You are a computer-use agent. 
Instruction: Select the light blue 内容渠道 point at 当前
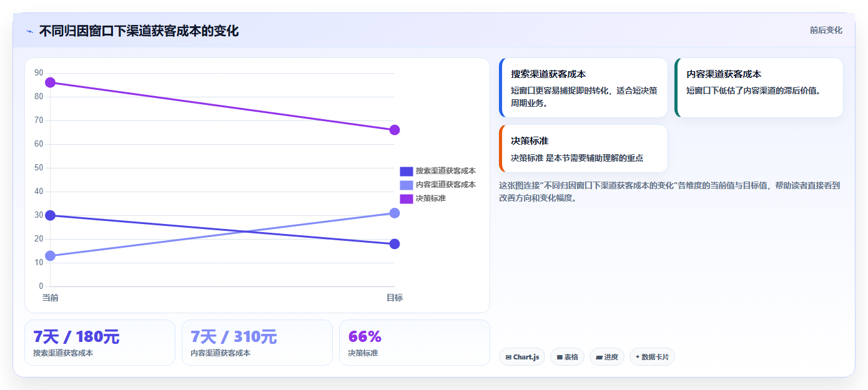(x=51, y=256)
